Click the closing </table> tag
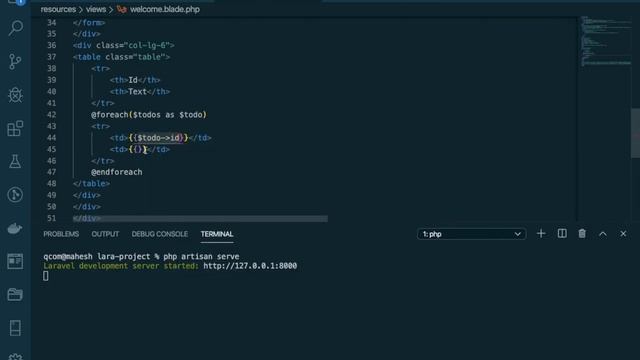This screenshot has width=640, height=360. click(x=91, y=184)
